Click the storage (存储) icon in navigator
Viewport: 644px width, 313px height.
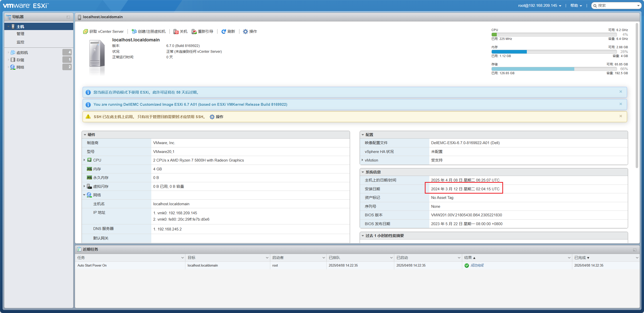(x=13, y=60)
